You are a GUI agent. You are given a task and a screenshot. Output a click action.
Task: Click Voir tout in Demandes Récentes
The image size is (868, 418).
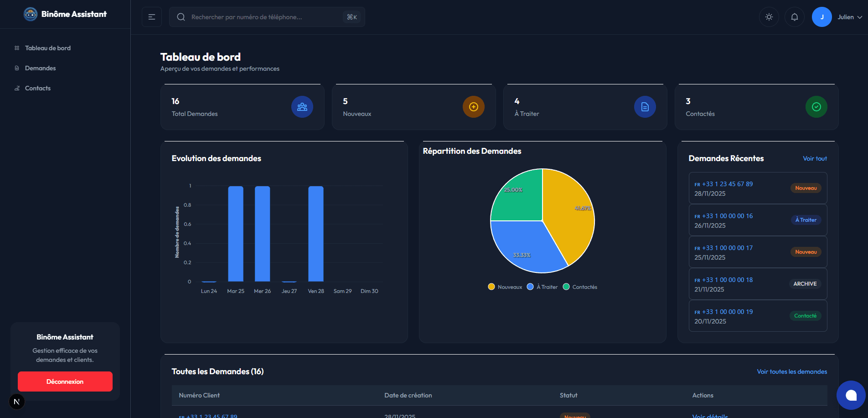click(x=815, y=158)
